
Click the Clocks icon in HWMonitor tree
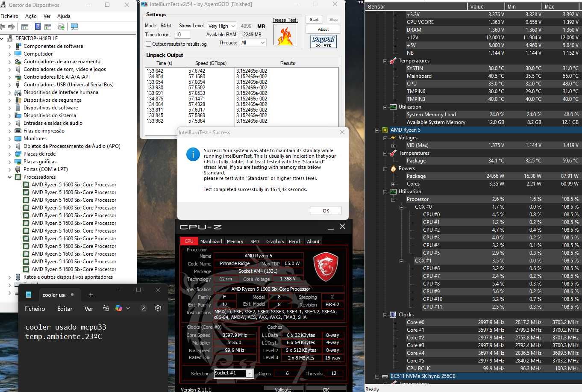[x=393, y=315]
